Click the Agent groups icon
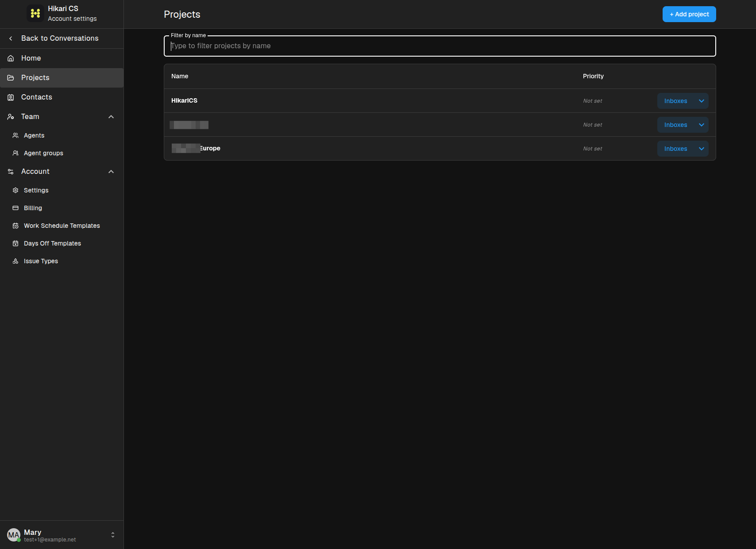756x549 pixels. [15, 153]
